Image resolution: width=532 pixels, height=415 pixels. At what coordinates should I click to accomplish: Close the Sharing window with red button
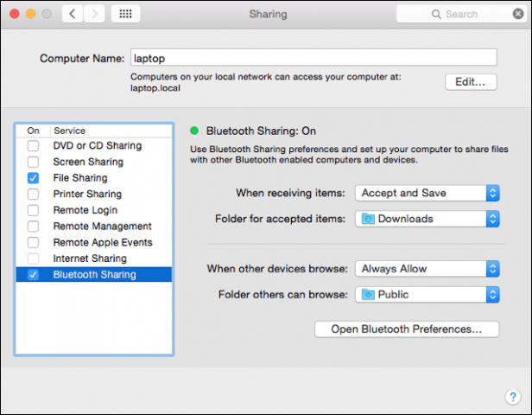tap(15, 14)
